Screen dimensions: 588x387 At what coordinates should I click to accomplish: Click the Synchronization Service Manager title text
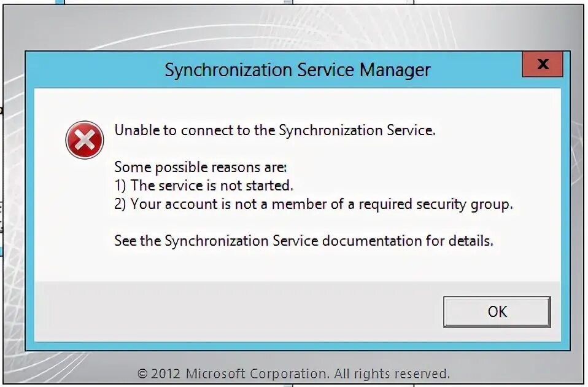pyautogui.click(x=297, y=69)
